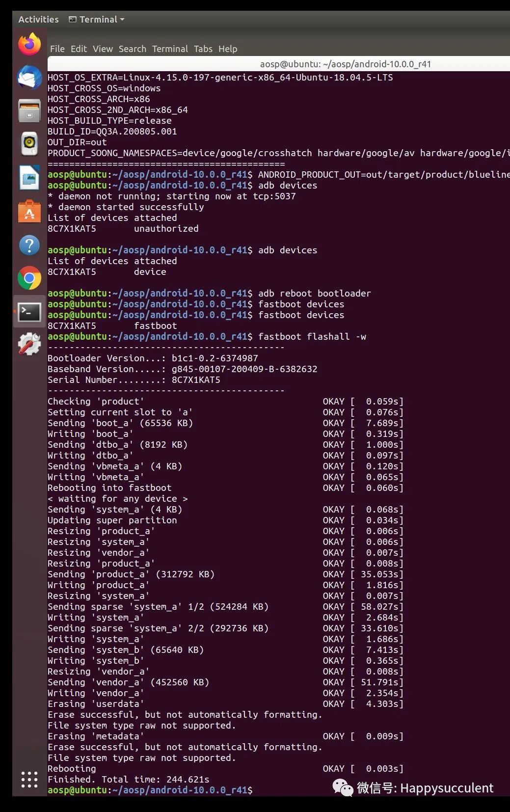Expand the Terminal app menu

(x=97, y=19)
